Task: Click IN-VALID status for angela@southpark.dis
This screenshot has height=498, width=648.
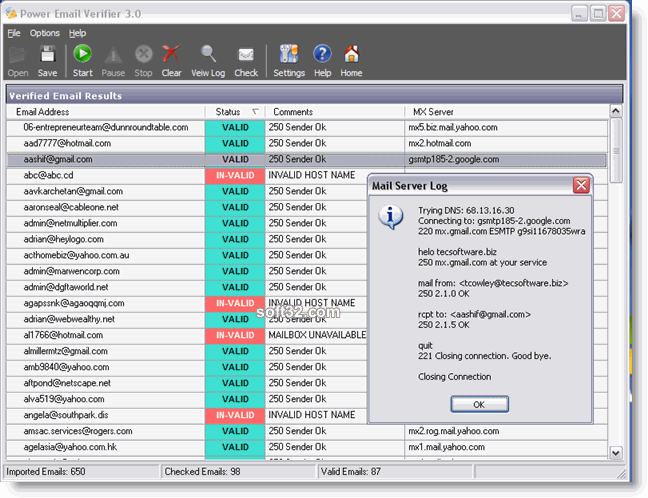Action: click(235, 415)
